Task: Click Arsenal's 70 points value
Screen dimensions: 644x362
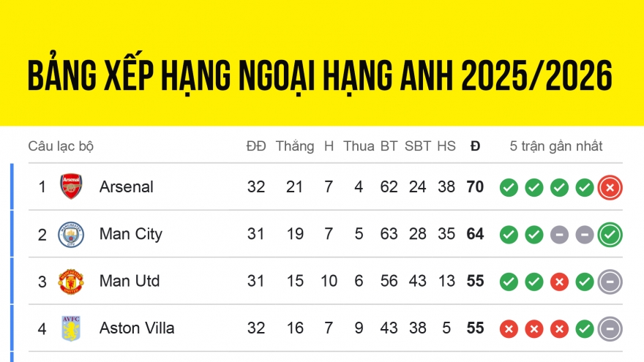Action: (x=475, y=187)
